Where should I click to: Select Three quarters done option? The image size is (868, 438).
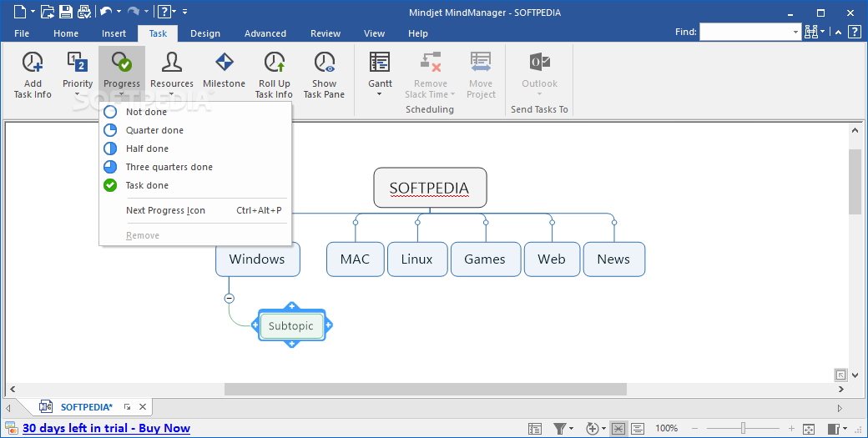click(195, 167)
